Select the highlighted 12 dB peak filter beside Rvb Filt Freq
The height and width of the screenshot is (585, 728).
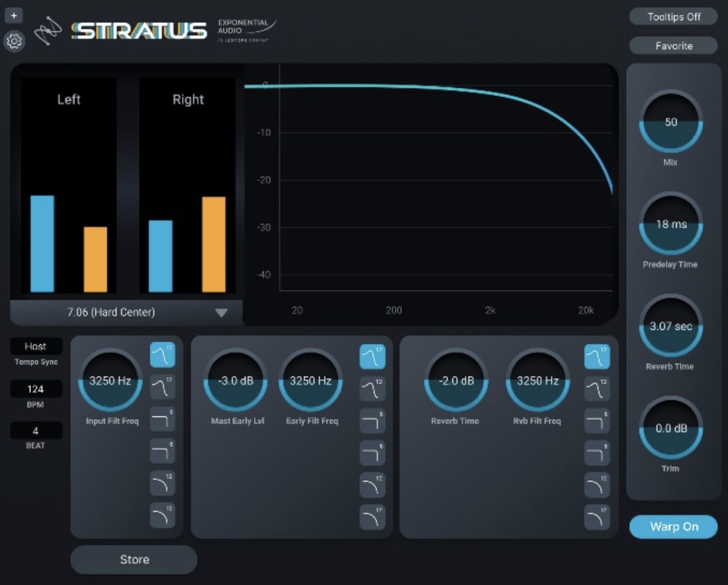597,357
